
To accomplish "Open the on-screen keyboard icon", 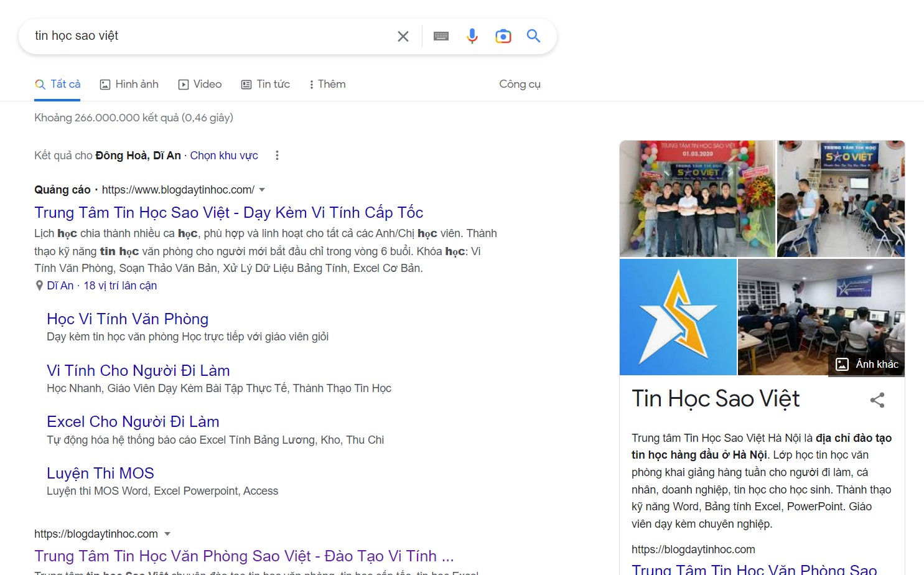I will pos(441,36).
